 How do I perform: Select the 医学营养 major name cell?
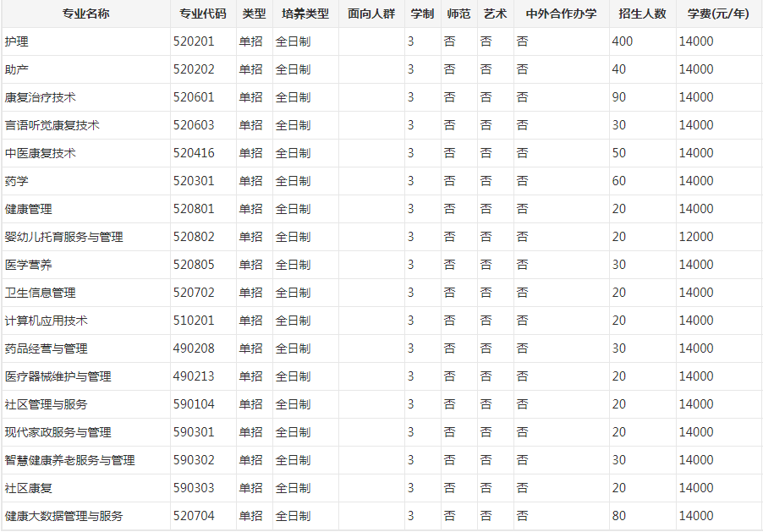(x=85, y=265)
